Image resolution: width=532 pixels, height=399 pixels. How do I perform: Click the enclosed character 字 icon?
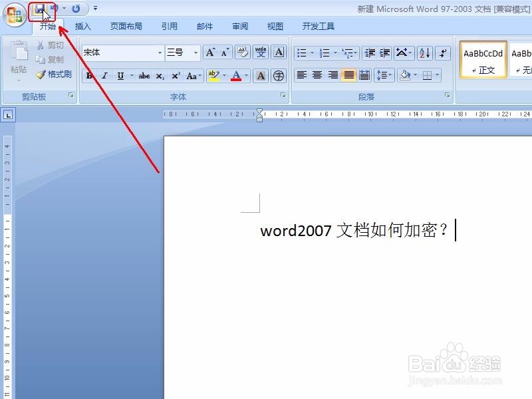click(279, 76)
